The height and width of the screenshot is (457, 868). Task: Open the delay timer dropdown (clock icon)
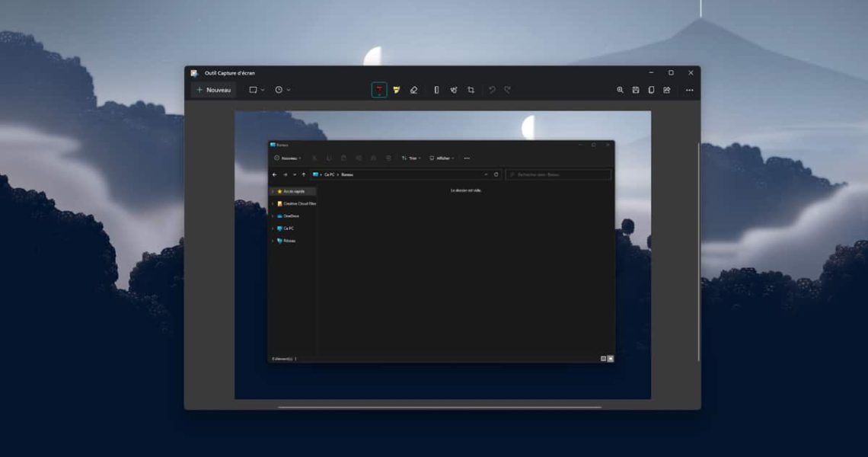[282, 90]
